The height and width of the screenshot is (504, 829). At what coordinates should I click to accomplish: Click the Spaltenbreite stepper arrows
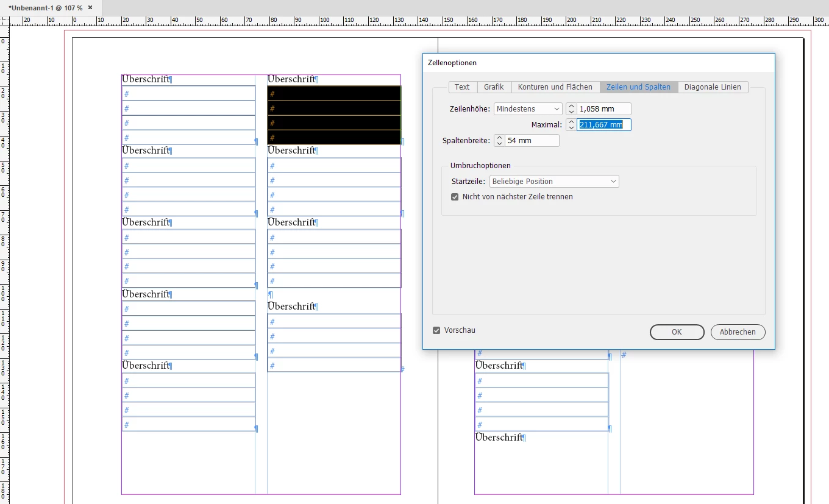click(499, 141)
